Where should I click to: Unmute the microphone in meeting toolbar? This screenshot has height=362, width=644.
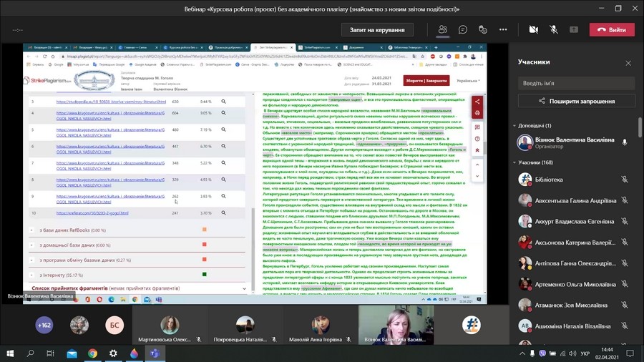pyautogui.click(x=554, y=29)
